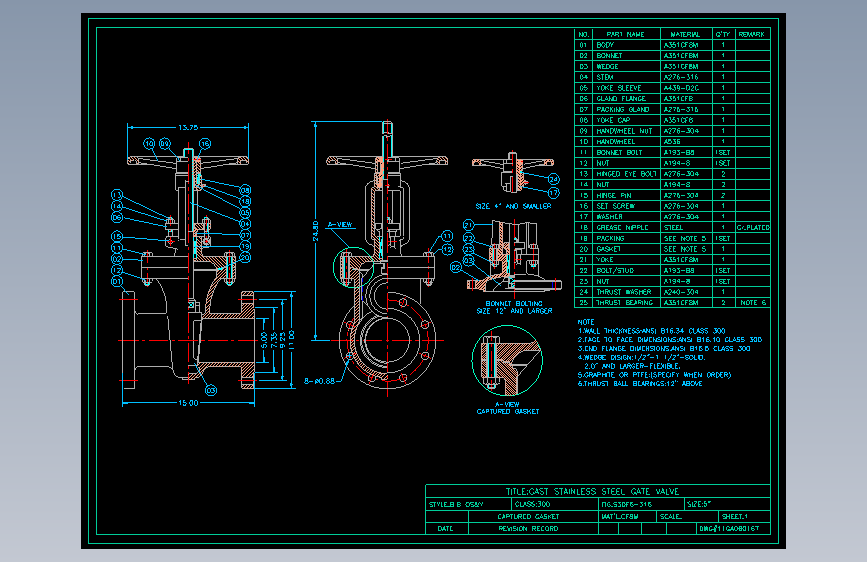Viewport: 867px width, 562px height.
Task: Select the DATE title block cell
Action: pyautogui.click(x=445, y=528)
